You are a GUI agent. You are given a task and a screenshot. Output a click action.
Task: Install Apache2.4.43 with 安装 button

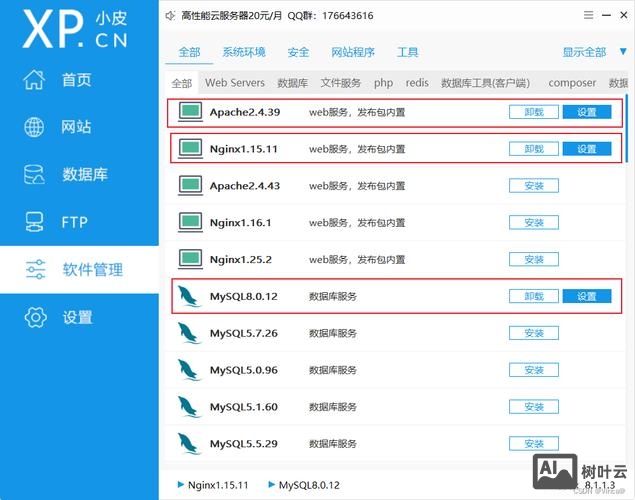coord(534,186)
